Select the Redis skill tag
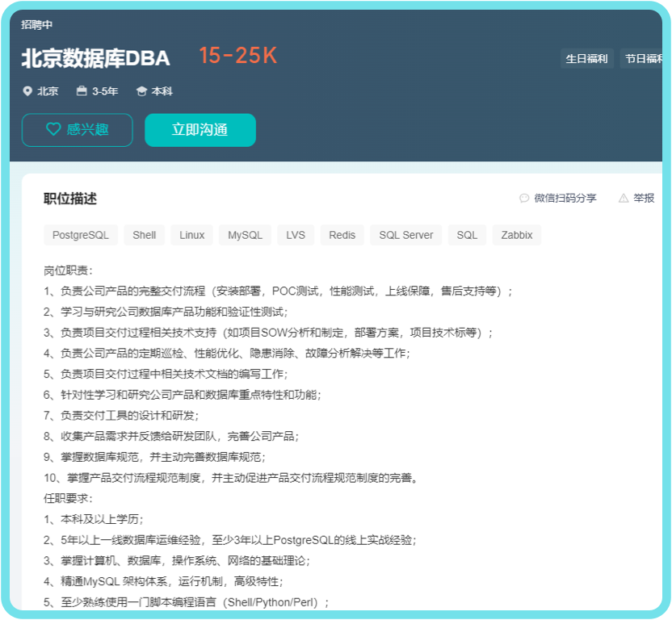672x620 pixels. (x=342, y=235)
